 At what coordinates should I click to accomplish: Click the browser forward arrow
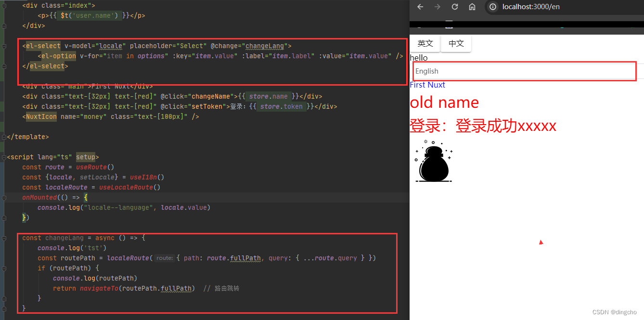coord(438,7)
